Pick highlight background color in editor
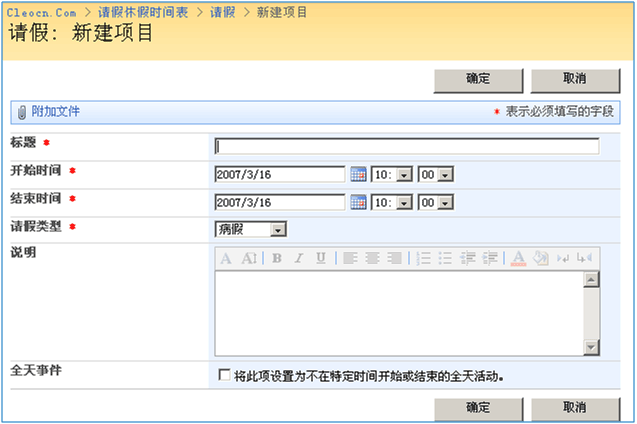The width and height of the screenshot is (637, 424). pyautogui.click(x=541, y=258)
